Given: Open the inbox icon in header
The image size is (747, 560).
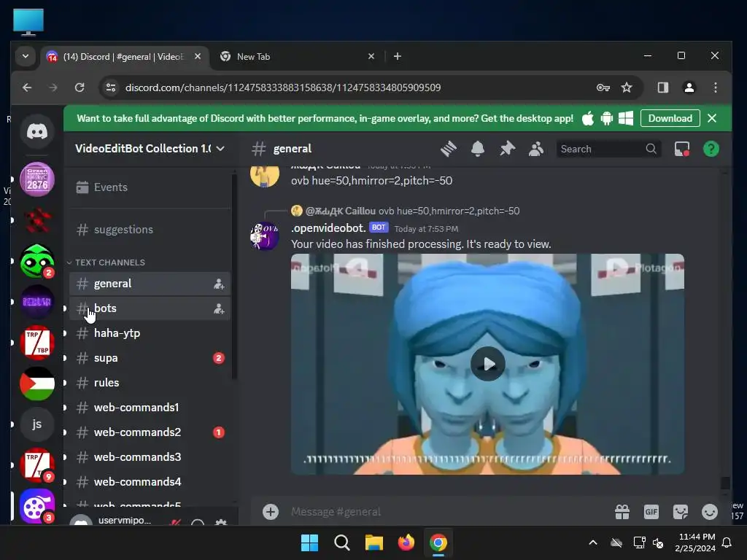Looking at the screenshot, I should click(682, 149).
